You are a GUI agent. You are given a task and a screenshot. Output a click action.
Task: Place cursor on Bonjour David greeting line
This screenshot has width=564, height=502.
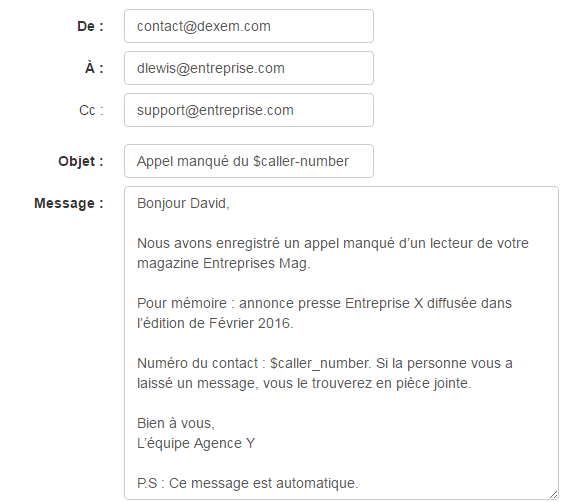(183, 204)
